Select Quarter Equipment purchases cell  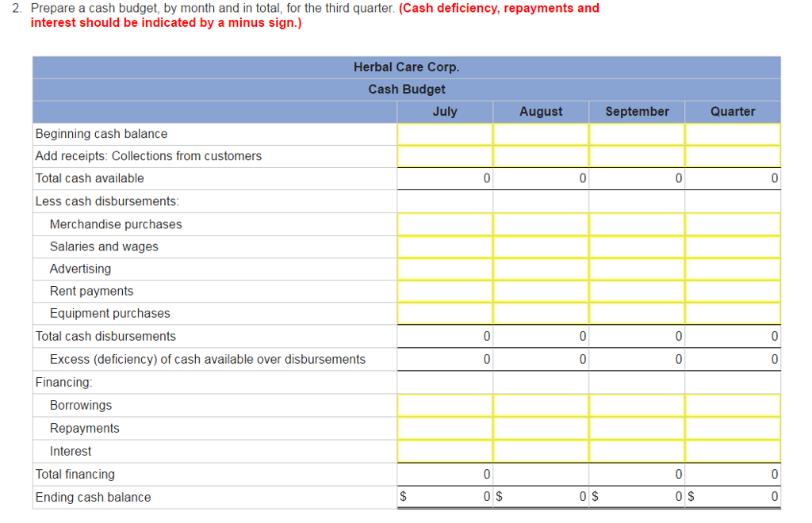click(733, 314)
